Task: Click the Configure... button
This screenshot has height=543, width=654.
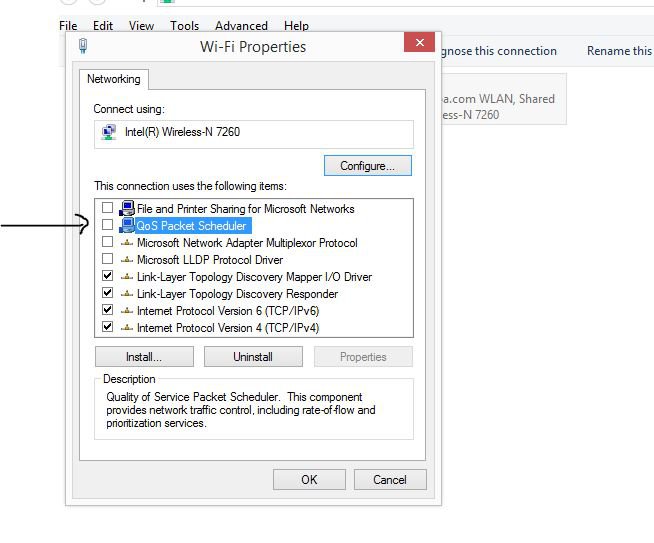Action: (367, 166)
